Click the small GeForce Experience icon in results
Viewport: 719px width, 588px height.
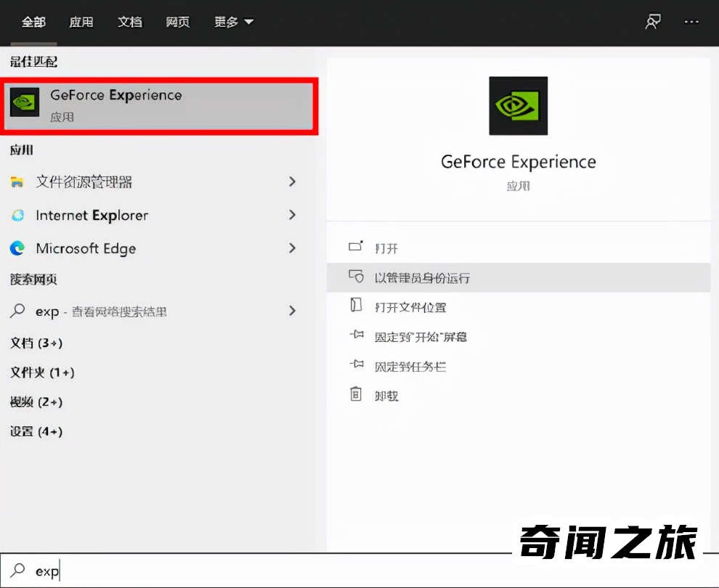pos(25,102)
